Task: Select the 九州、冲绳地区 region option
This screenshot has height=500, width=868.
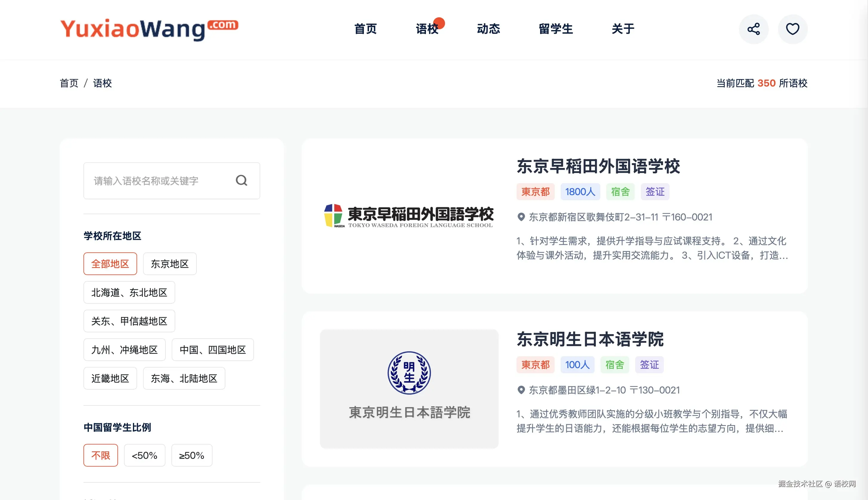Action: tap(125, 350)
